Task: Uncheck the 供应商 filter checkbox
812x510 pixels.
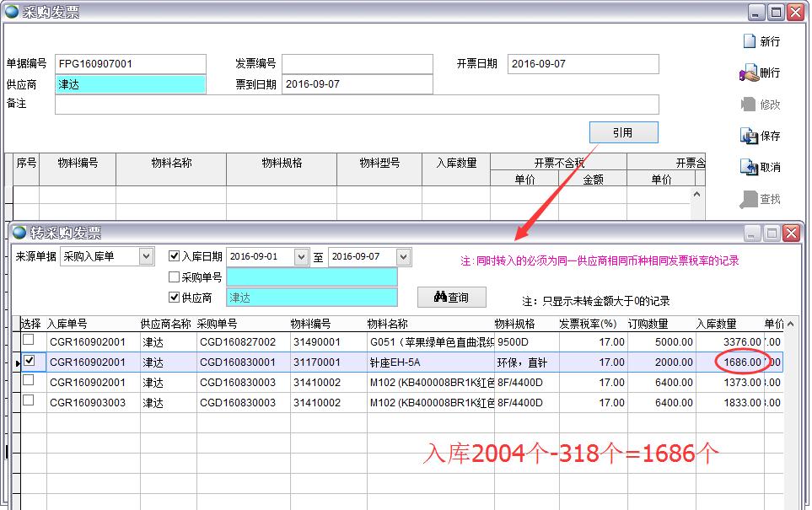Action: pos(175,297)
